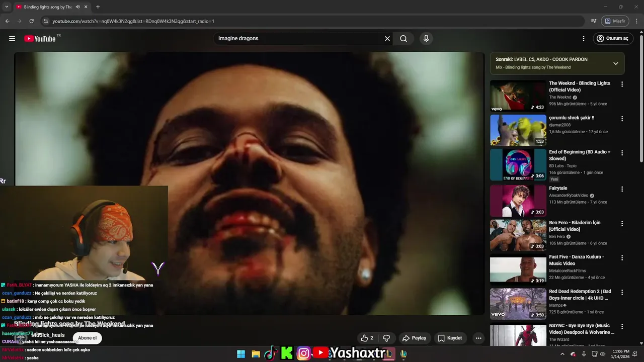Like the video with thumbs up
The image size is (644, 362).
click(x=367, y=338)
